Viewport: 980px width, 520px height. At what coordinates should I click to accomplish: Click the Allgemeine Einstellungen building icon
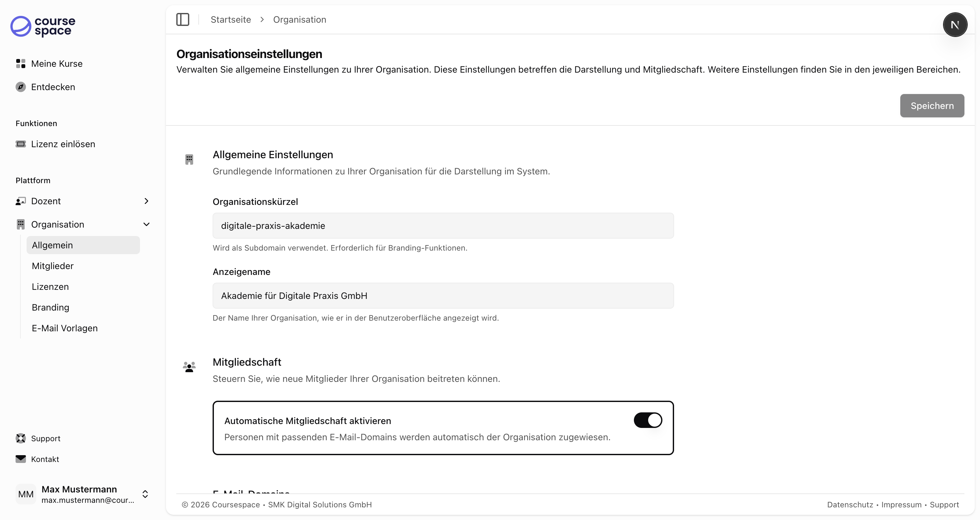coord(190,159)
